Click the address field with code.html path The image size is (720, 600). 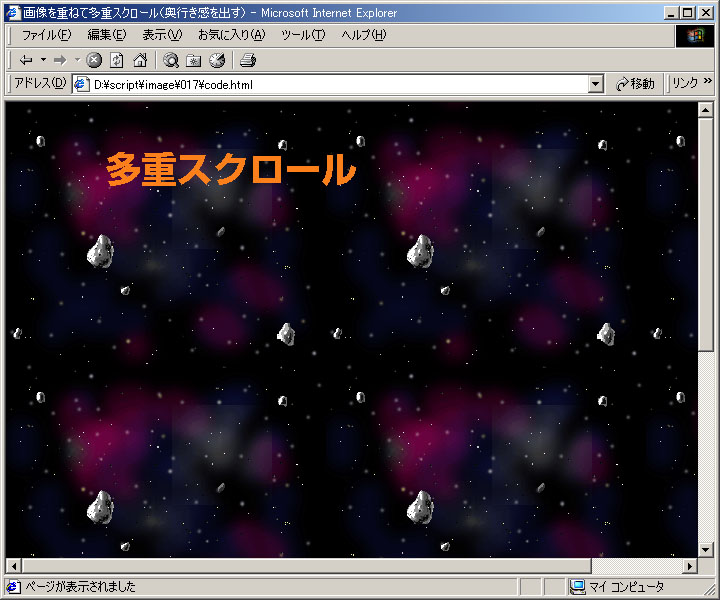340,84
